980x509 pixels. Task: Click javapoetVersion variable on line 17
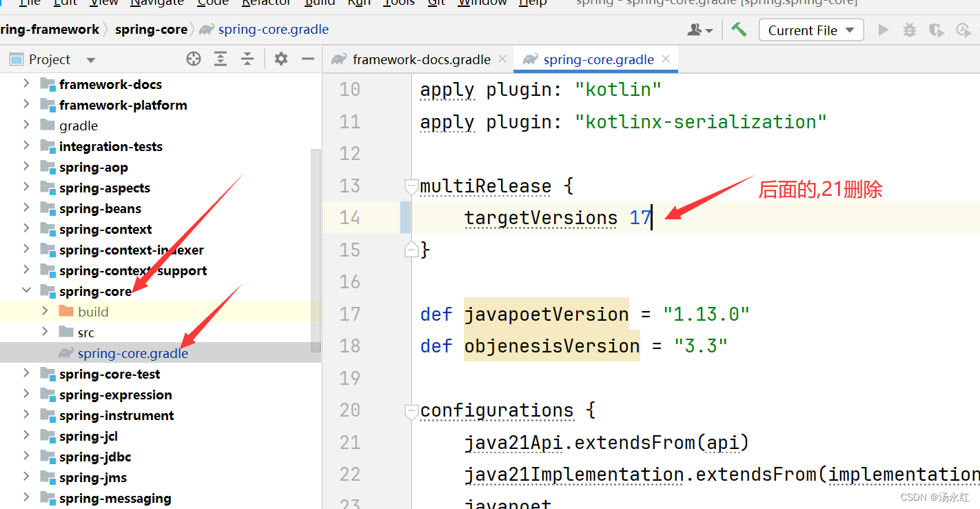point(547,315)
